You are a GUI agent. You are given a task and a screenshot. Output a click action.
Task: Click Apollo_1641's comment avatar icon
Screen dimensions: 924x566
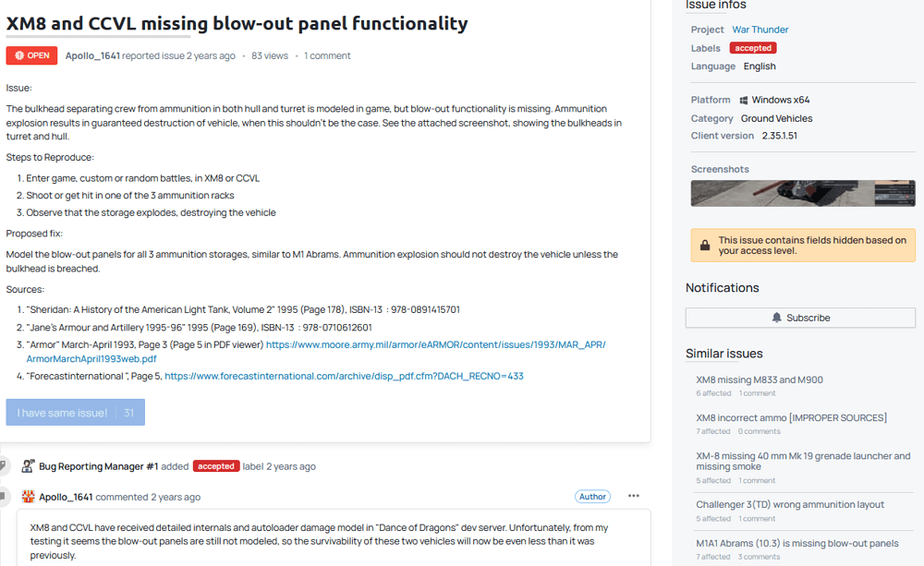coord(28,497)
